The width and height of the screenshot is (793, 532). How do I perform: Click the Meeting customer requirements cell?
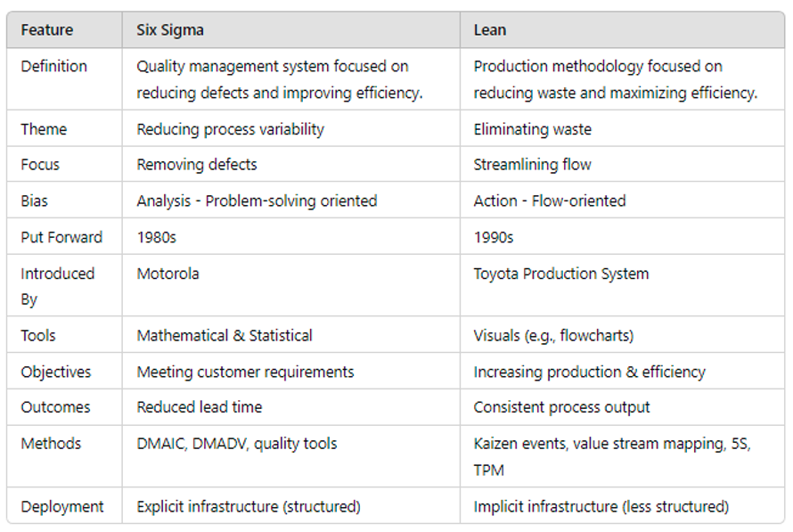pyautogui.click(x=245, y=372)
